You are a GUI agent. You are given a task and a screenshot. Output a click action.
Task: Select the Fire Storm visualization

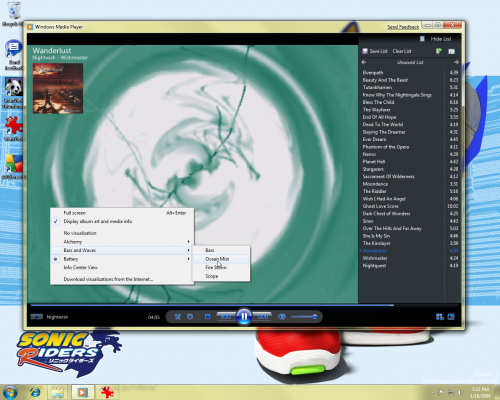(x=221, y=267)
